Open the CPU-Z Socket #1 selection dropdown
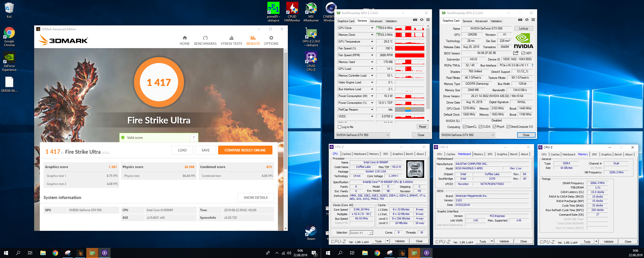Viewport: 644px width, 258px height. pyautogui.click(x=361, y=233)
